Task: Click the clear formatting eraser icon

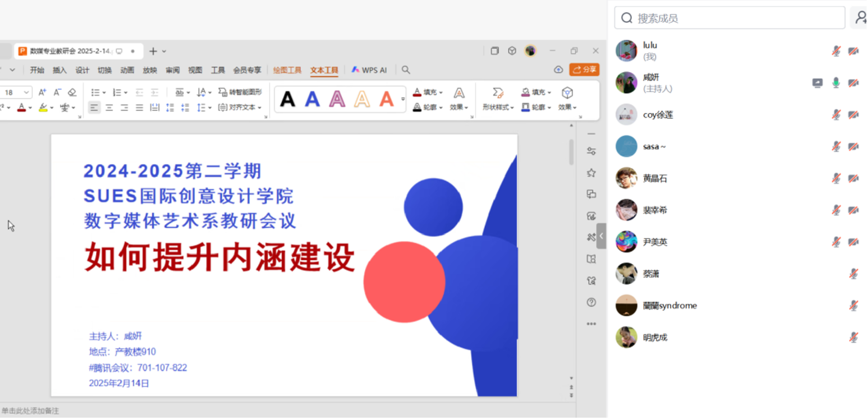Action: pos(72,92)
